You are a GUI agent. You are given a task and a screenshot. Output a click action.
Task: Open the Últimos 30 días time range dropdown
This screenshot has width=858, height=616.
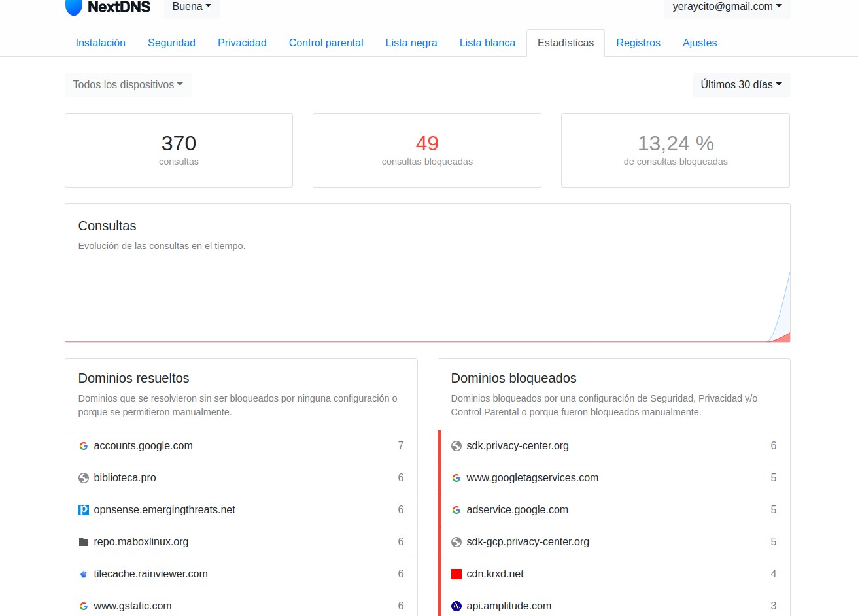[741, 85]
